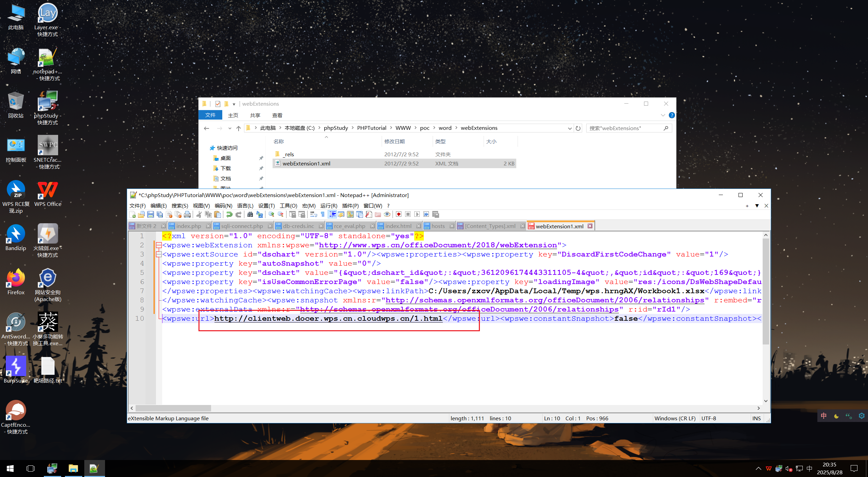Screen dimensions: 868x477
Task: Toggle show all characters pilcrow icon
Action: click(323, 214)
